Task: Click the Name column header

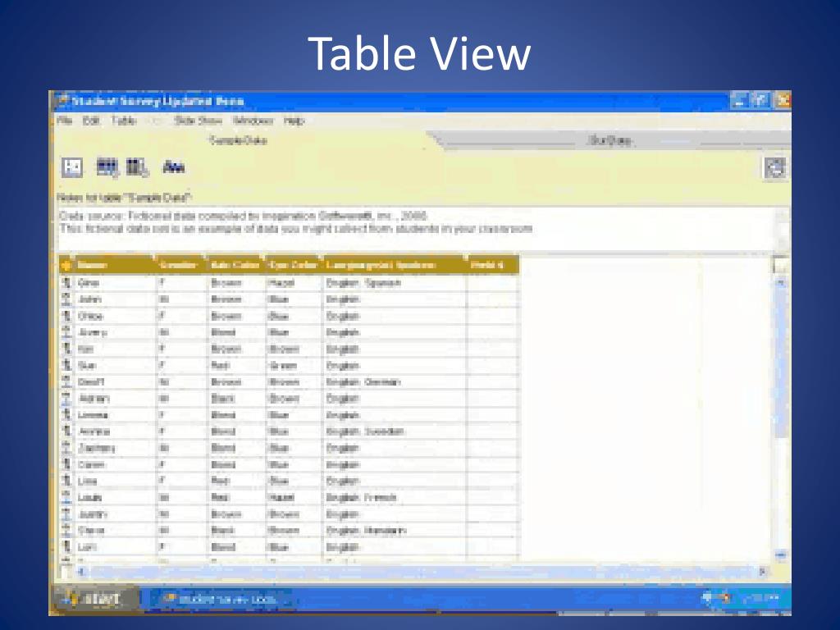Action: pyautogui.click(x=115, y=265)
